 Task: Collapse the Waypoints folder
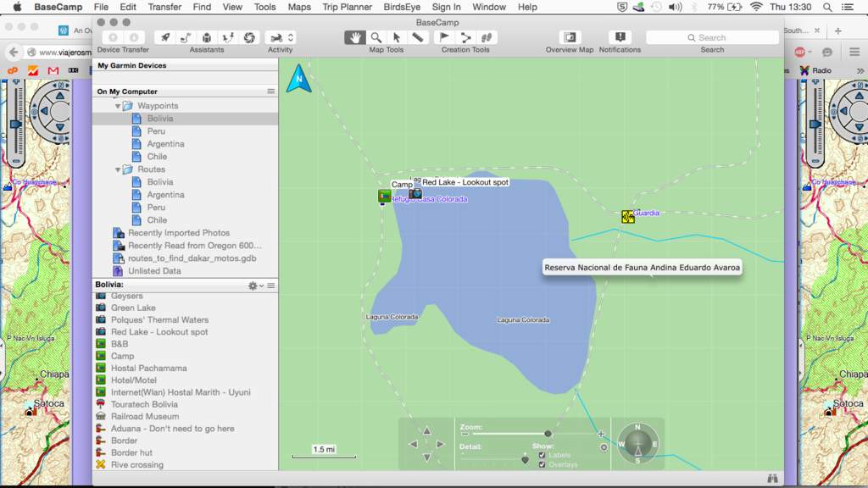(x=117, y=106)
